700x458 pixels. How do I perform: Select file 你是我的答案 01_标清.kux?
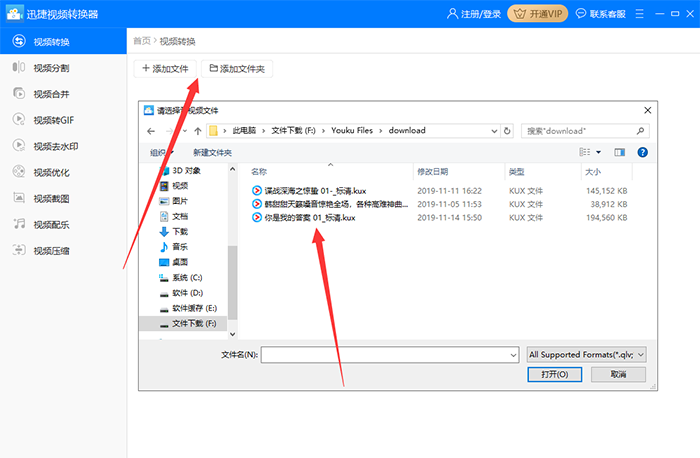(310, 217)
